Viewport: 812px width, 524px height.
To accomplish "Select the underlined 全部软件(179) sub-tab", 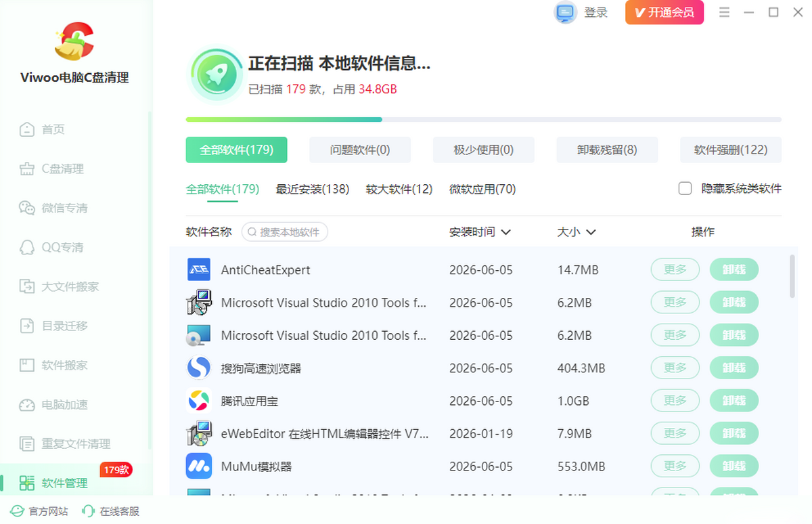I will tap(223, 189).
